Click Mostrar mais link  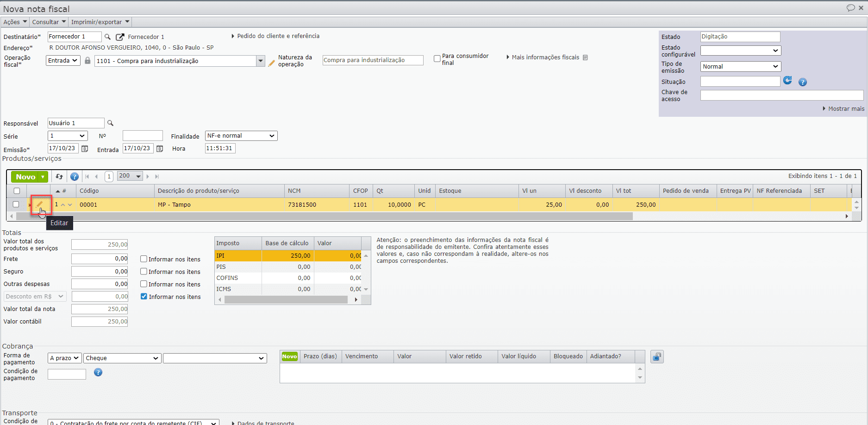coord(846,109)
